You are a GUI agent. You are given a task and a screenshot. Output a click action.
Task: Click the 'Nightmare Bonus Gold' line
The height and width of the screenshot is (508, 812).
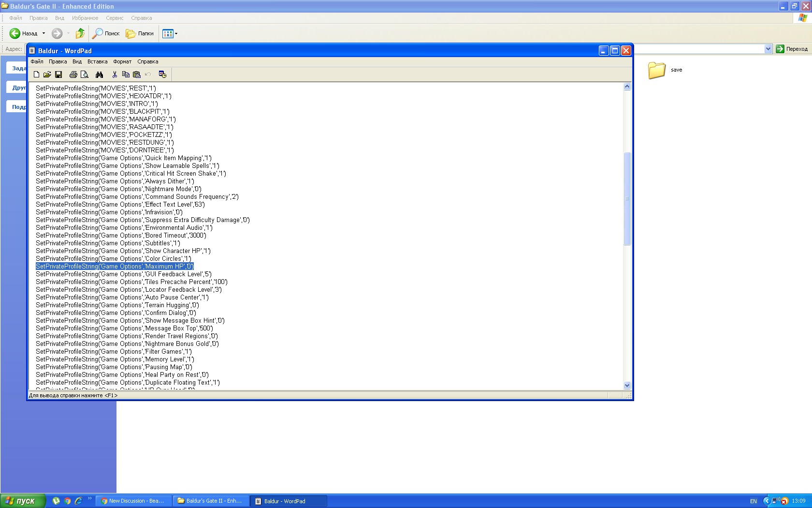[x=127, y=344]
